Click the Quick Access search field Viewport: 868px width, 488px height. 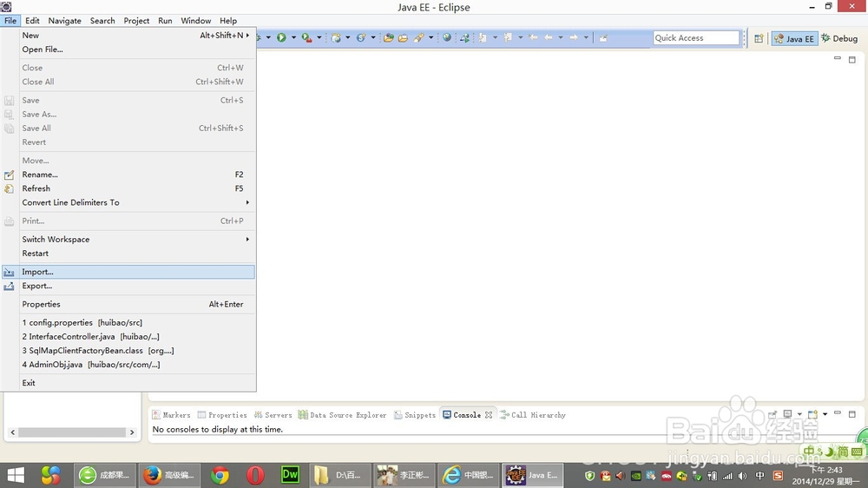tap(696, 37)
